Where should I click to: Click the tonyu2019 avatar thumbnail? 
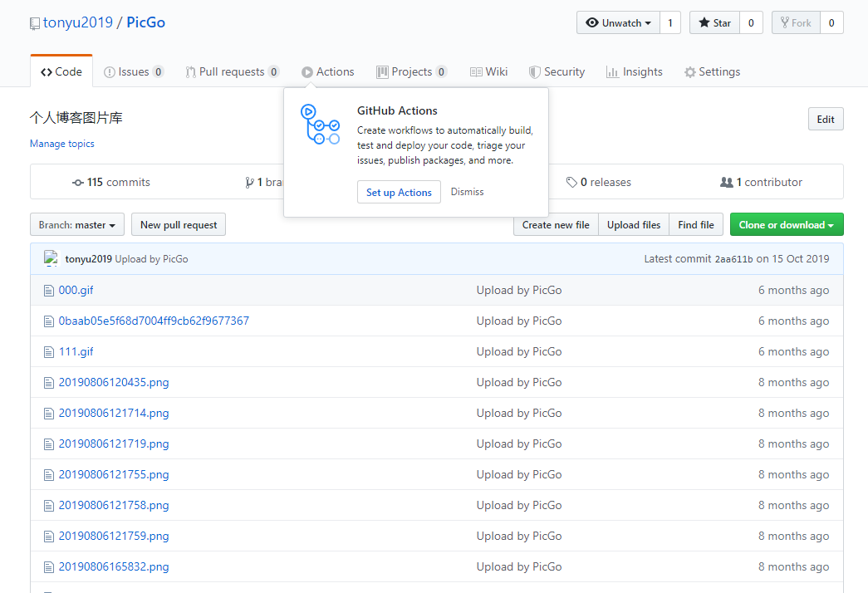tap(51, 258)
